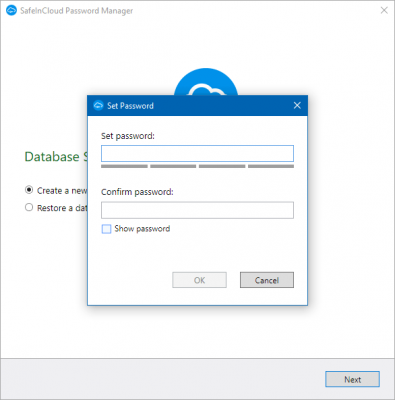Enable the Show password checkbox

click(x=106, y=229)
